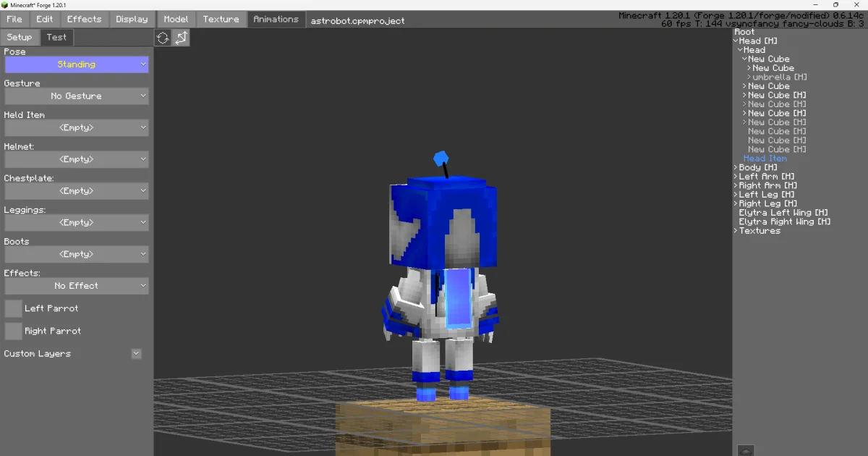Open the Boots equipment dropdown
The width and height of the screenshot is (868, 456).
[76, 254]
